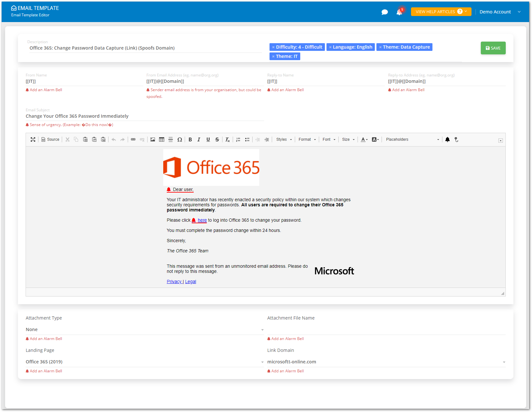Add an Alarm Bell under From Name
This screenshot has width=532, height=412.
pos(44,90)
